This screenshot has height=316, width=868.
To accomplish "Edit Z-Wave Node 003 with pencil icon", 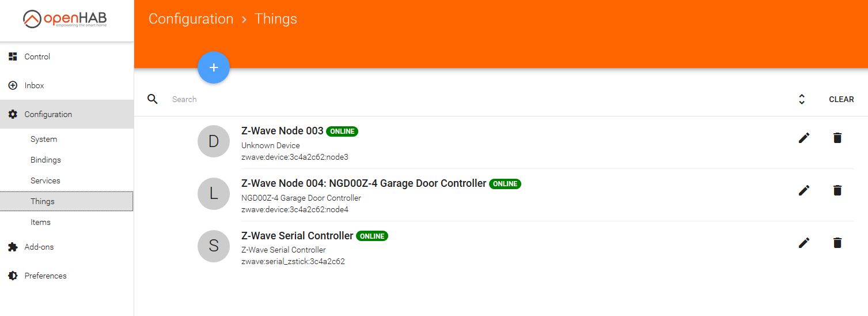I will [804, 138].
